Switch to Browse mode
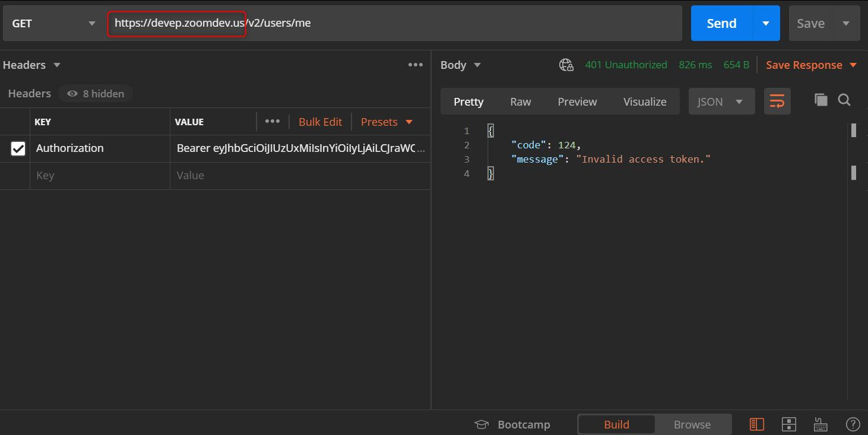Image resolution: width=868 pixels, height=435 pixels. click(x=692, y=424)
